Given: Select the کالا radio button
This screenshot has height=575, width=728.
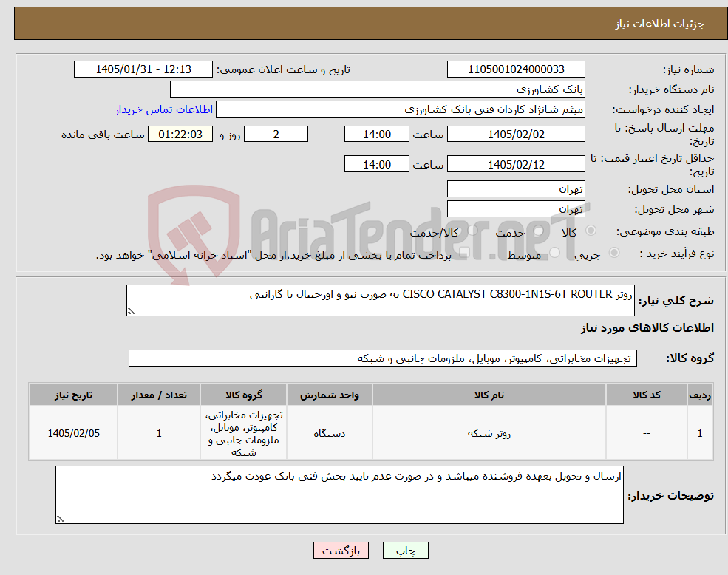Looking at the screenshot, I should coord(591,231).
